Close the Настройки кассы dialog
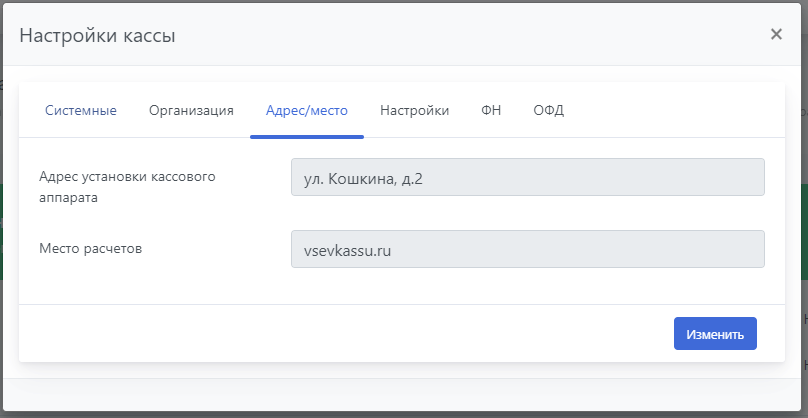 776,34
